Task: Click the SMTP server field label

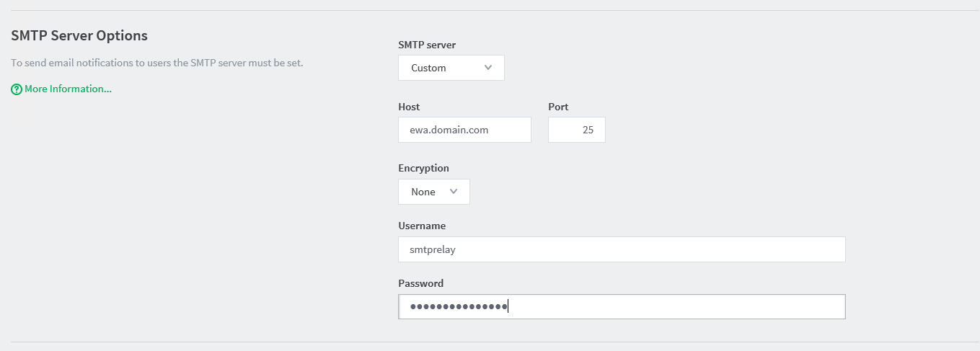Action: click(x=427, y=45)
